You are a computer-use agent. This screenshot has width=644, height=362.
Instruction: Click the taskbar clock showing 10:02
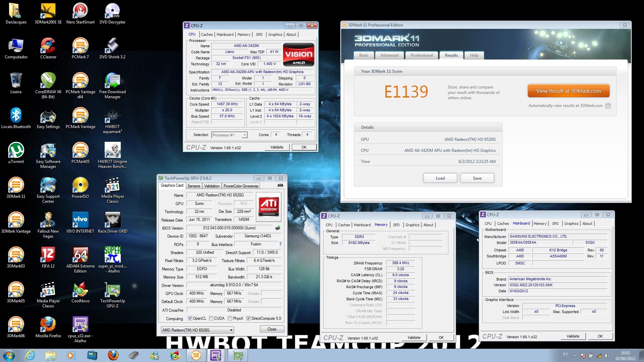(x=625, y=356)
